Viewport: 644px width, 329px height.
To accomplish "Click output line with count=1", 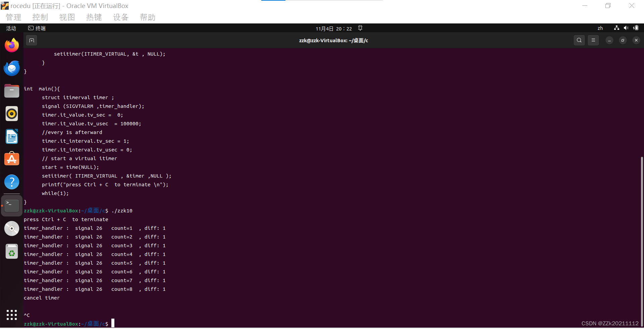I will [x=95, y=228].
